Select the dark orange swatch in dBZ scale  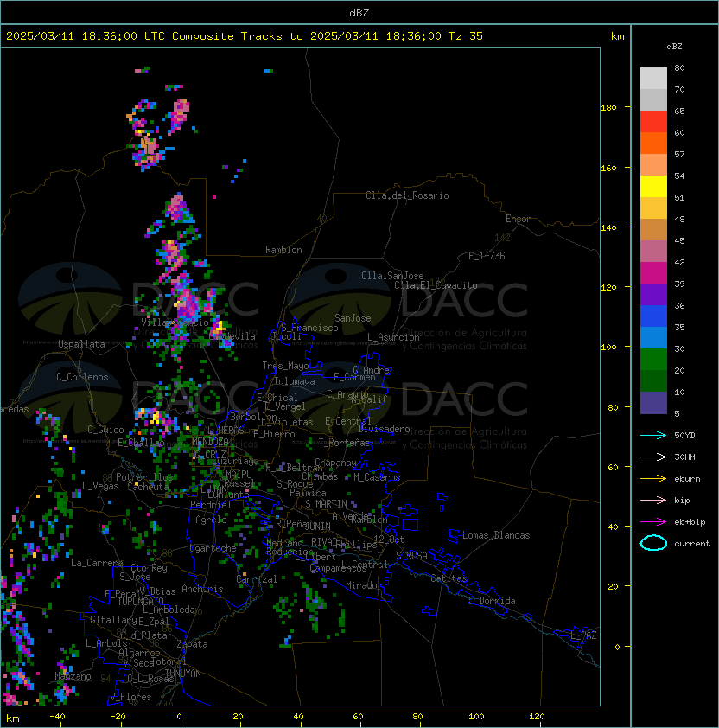click(653, 143)
